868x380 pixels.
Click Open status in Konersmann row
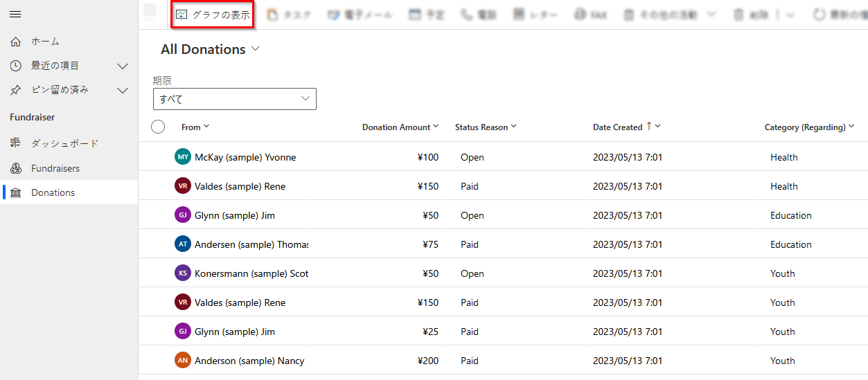(x=472, y=273)
